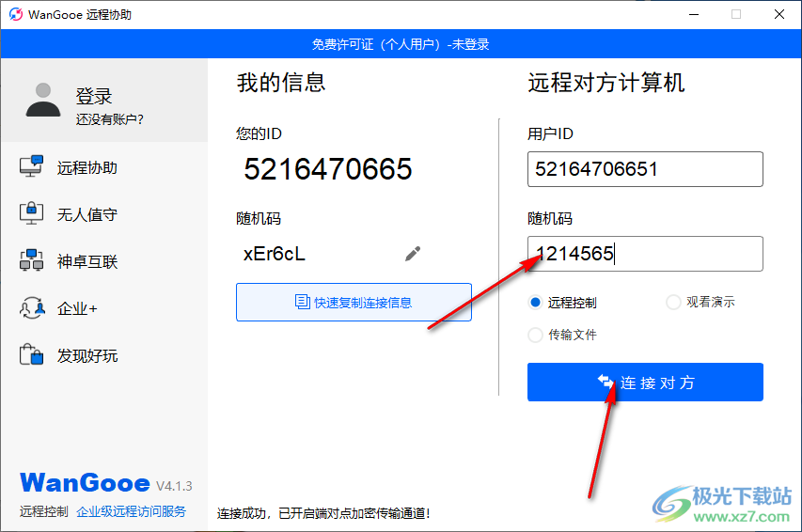This screenshot has height=532, width=802.
Task: Select the 传输文件 radio option
Action: (535, 335)
